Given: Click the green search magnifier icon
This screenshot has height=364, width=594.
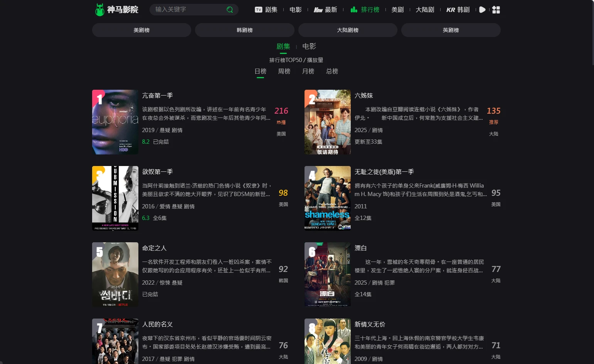Looking at the screenshot, I should coord(230,10).
